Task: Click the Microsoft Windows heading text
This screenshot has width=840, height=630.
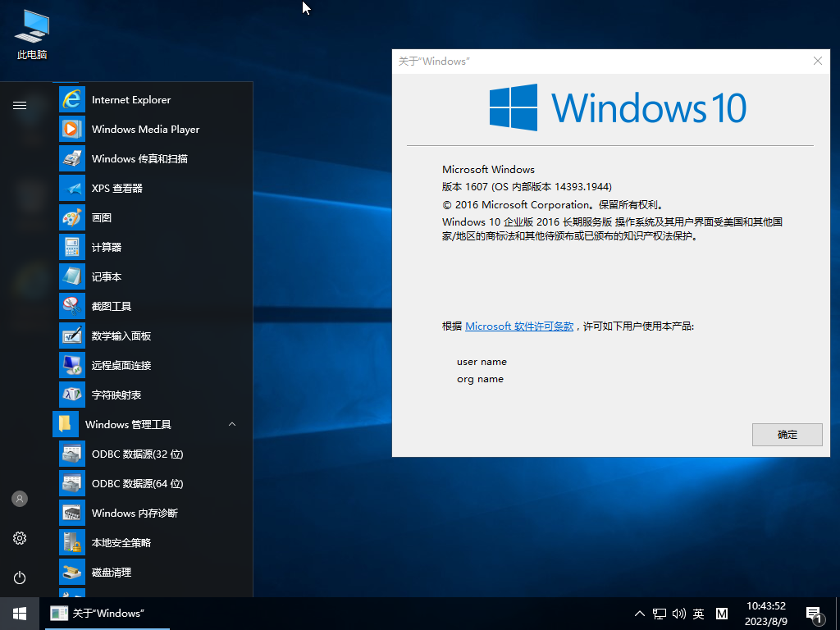Action: (x=488, y=169)
